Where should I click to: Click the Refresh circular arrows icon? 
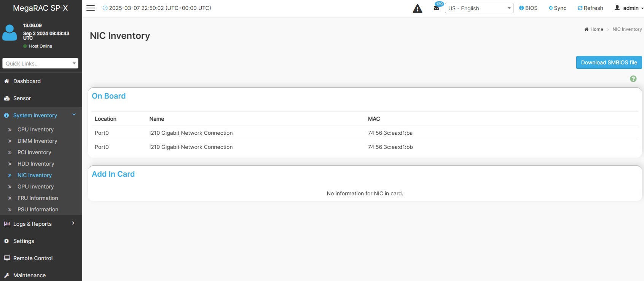point(580,8)
